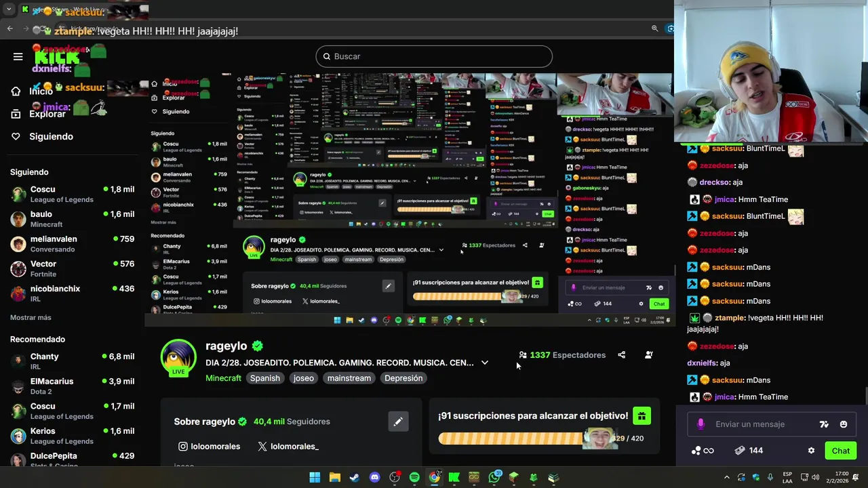Click the search magnifier icon
This screenshot has width=868, height=488.
[326, 56]
